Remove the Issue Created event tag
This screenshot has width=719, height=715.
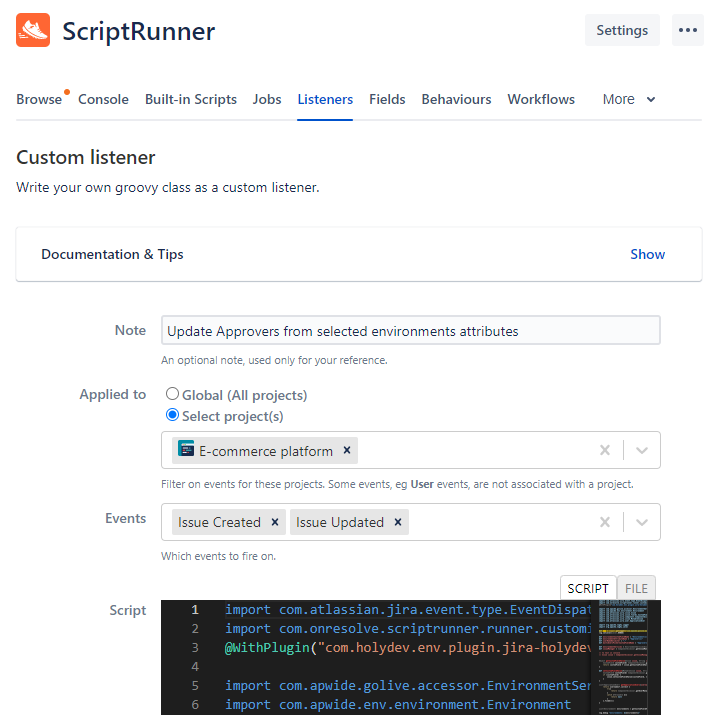pyautogui.click(x=275, y=522)
